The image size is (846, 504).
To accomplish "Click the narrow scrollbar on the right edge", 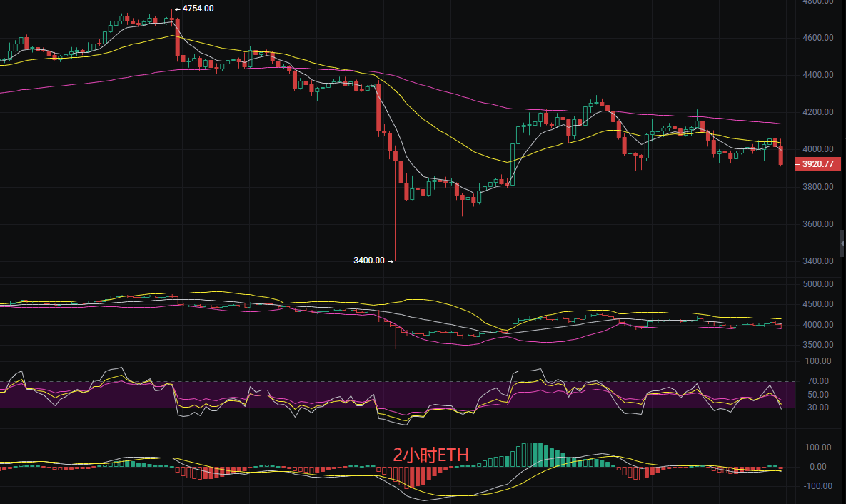I will click(x=842, y=243).
